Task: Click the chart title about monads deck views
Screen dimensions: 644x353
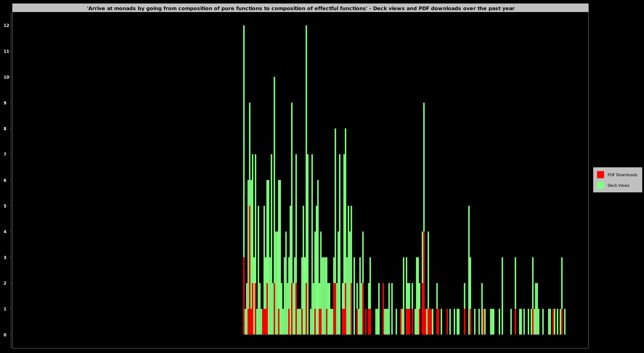Action: click(x=301, y=8)
